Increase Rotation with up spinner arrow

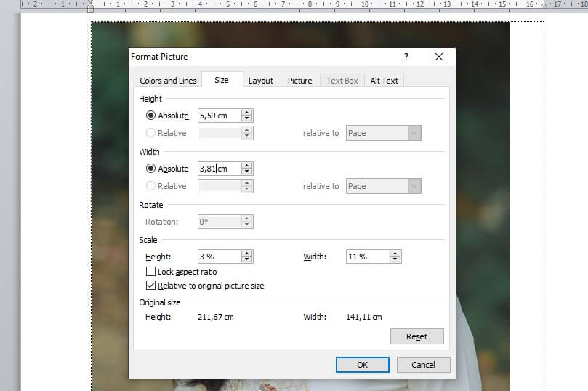click(246, 219)
